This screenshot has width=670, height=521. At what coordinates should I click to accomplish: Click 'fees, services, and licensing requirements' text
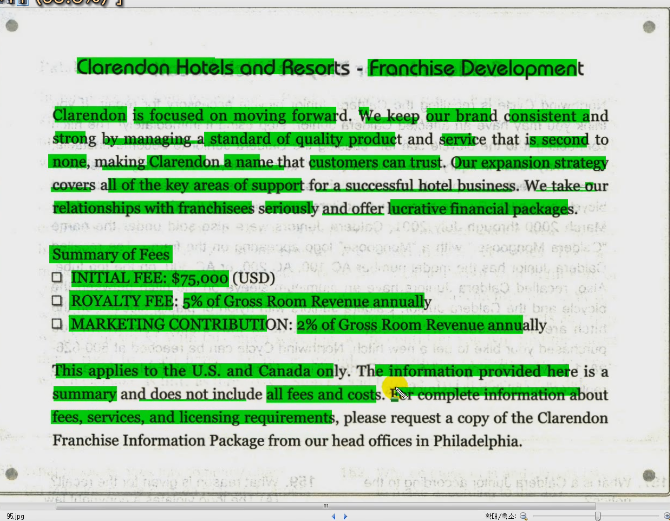tap(194, 417)
